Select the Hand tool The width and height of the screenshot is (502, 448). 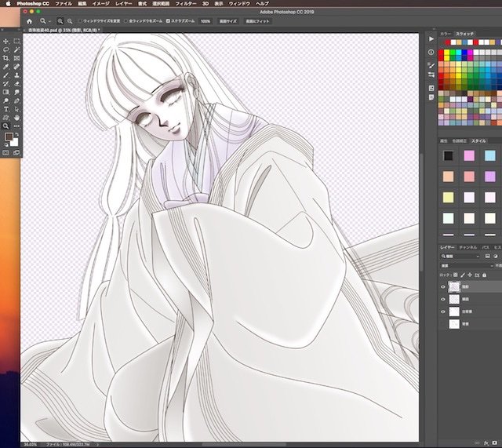coord(16,118)
